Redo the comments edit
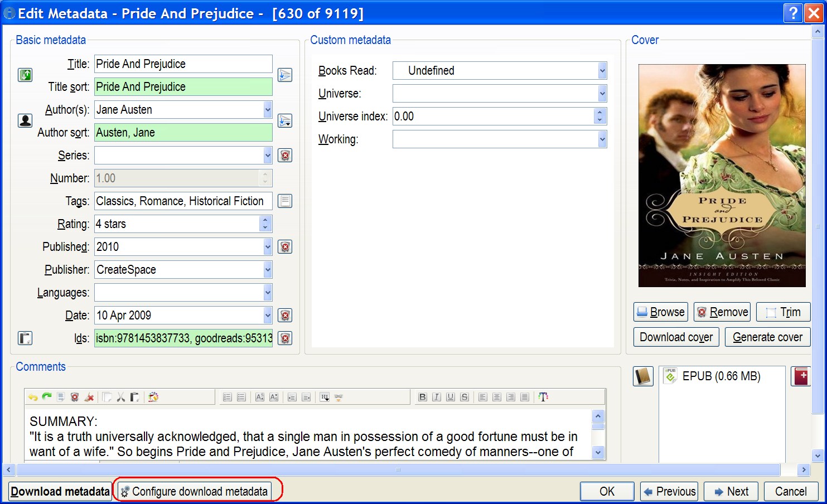Screen dimensions: 827x504 point(47,397)
